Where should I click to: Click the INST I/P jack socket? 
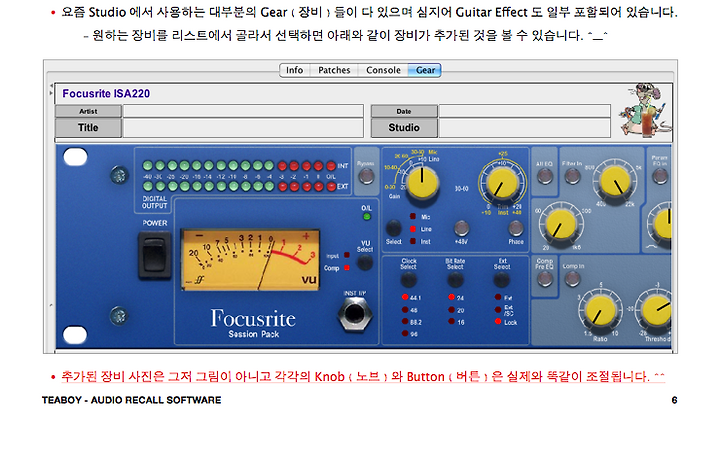pyautogui.click(x=354, y=314)
